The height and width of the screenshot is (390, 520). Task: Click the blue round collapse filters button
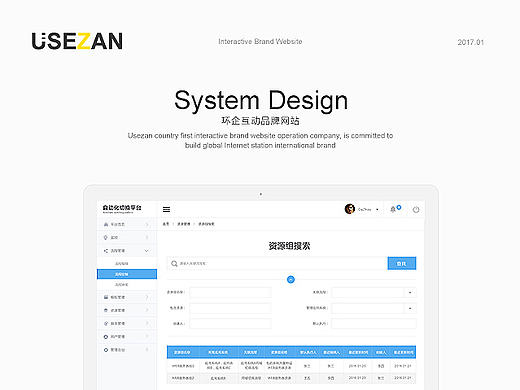pyautogui.click(x=291, y=279)
